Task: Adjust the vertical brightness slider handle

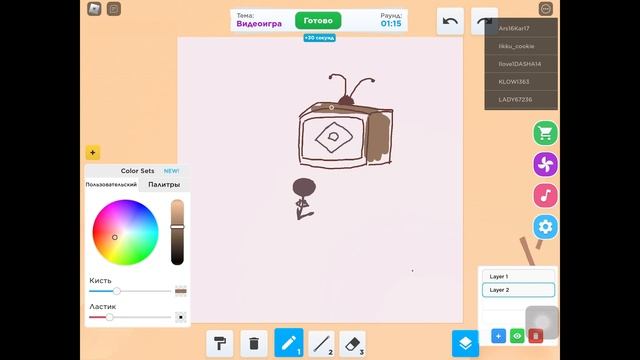Action: coord(177,227)
